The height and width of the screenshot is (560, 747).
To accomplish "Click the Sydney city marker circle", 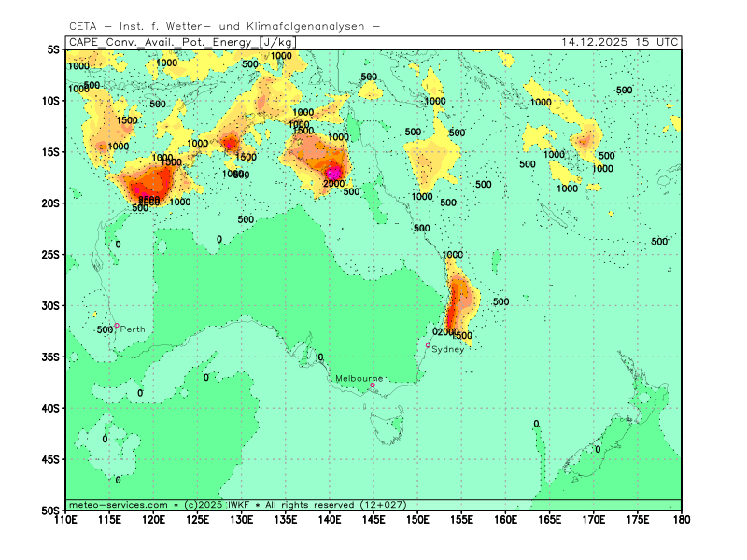I will click(429, 345).
